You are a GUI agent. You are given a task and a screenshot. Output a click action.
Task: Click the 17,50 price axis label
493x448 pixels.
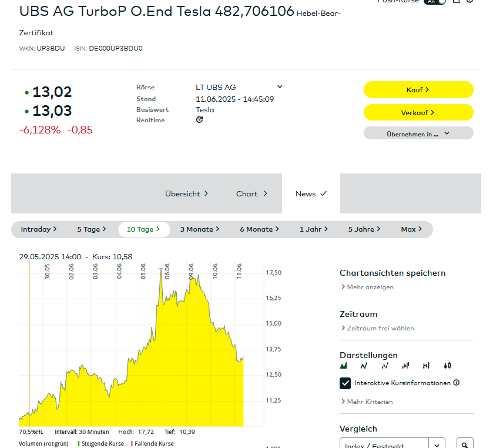(274, 273)
